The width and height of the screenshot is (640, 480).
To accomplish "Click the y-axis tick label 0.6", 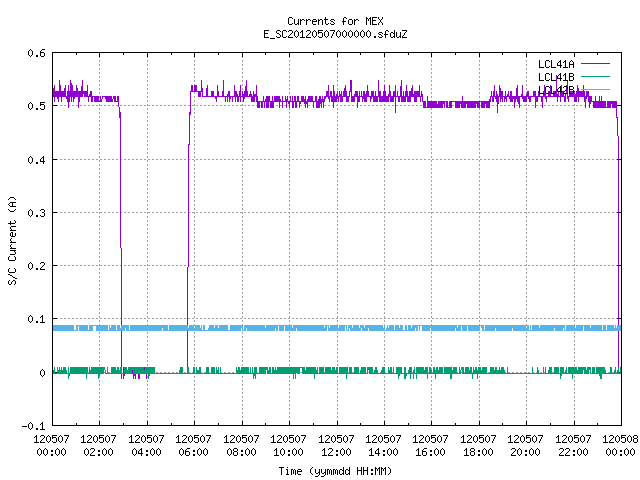I will (36, 53).
